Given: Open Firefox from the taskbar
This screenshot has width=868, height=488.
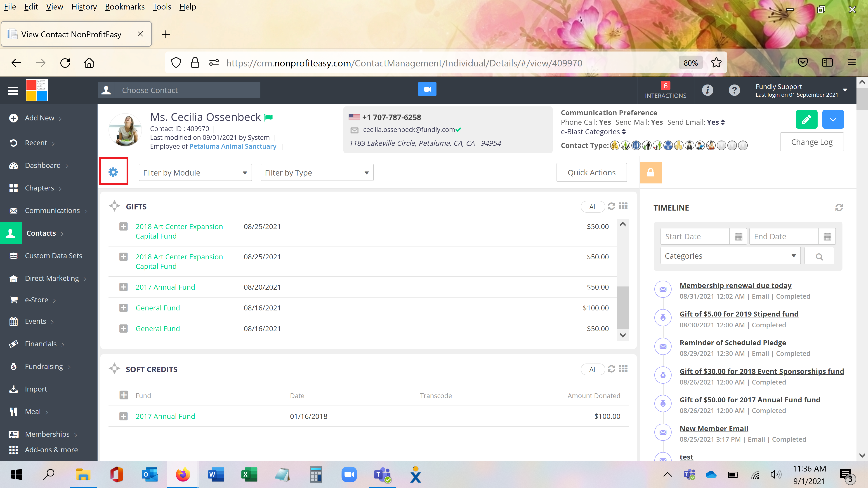Looking at the screenshot, I should tap(183, 475).
